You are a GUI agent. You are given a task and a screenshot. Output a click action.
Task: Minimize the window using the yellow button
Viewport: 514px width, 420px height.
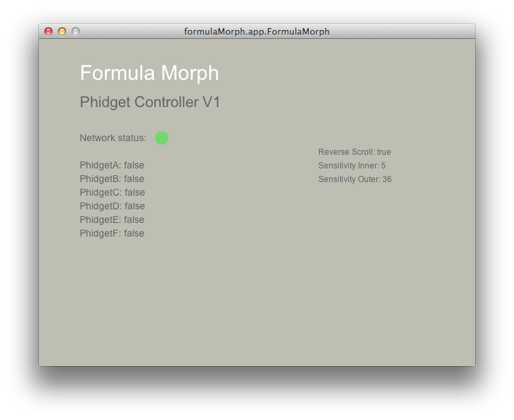pos(62,31)
